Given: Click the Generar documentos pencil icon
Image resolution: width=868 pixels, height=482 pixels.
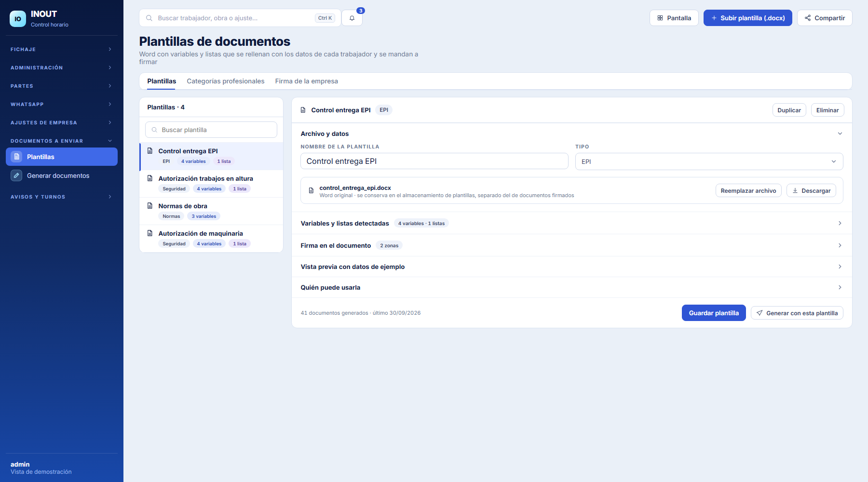Looking at the screenshot, I should (16, 175).
